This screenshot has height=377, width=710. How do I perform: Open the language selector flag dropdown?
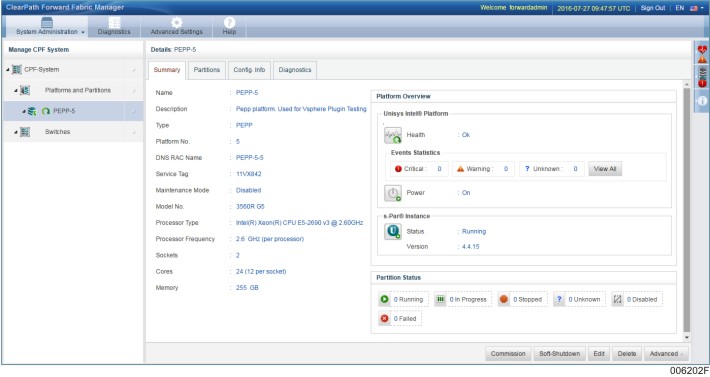[696, 8]
